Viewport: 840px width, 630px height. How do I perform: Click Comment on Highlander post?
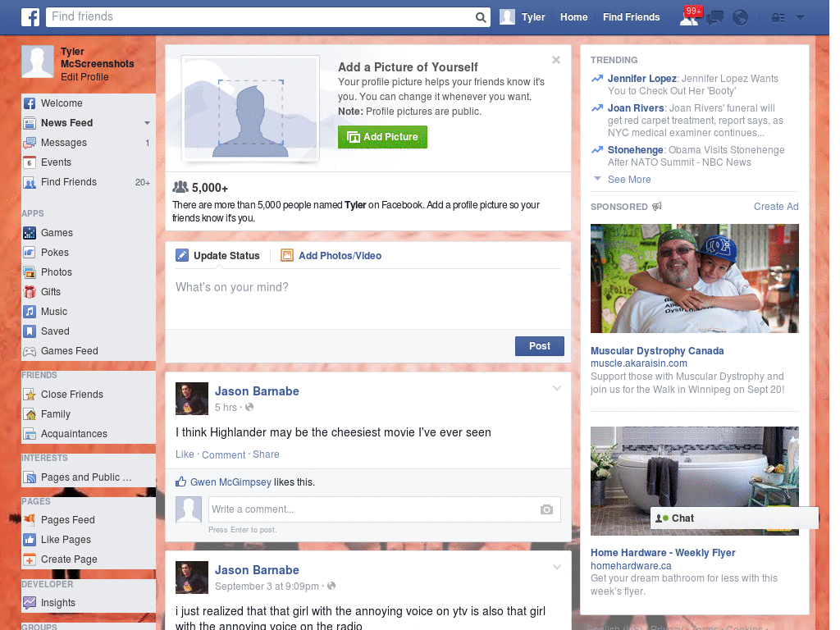(x=223, y=454)
